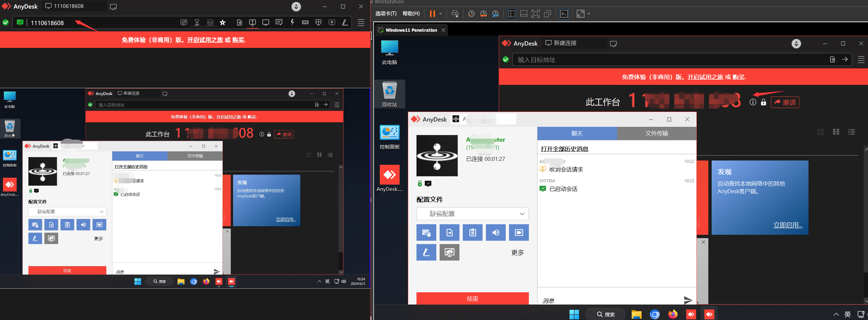This screenshot has width=868, height=320.
Task: Start screen recording icon in session toolbar
Action: [332, 22]
